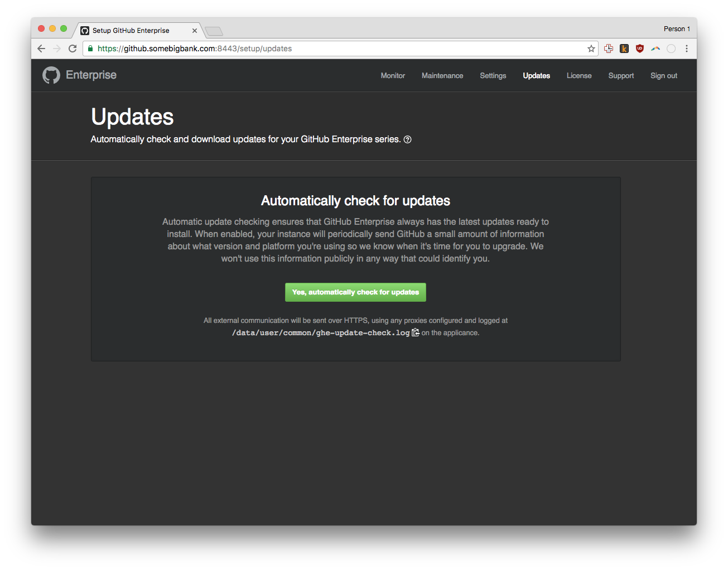Open a new browser tab
Image resolution: width=728 pixels, height=570 pixels.
tap(214, 31)
